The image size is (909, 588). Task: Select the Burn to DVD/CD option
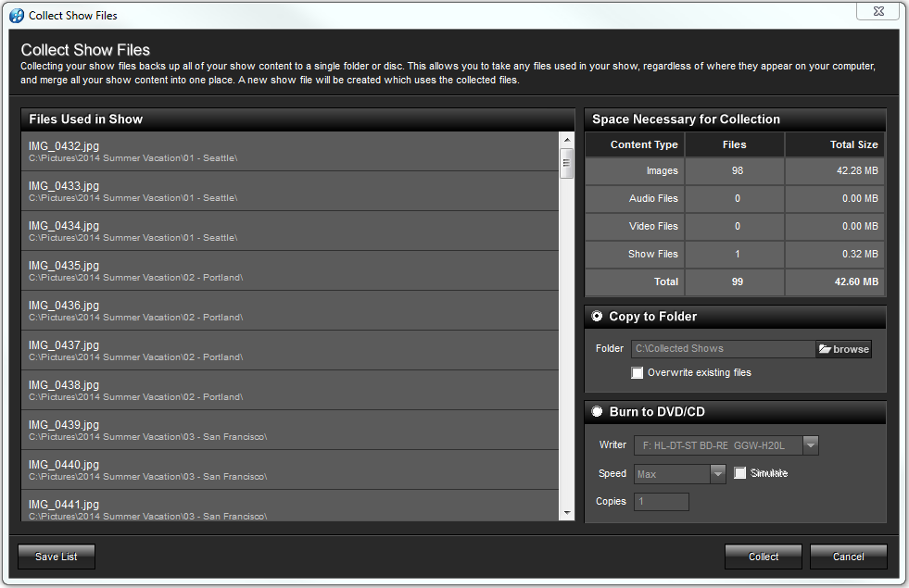click(598, 412)
